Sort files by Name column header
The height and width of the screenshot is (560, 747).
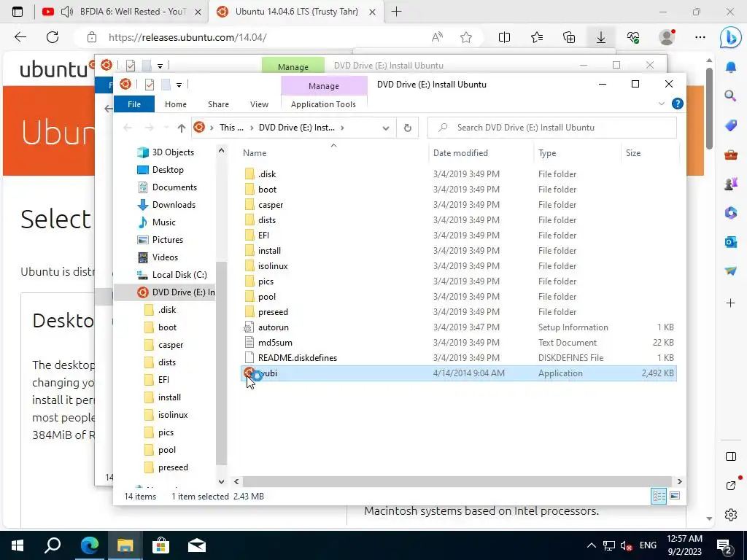click(255, 153)
